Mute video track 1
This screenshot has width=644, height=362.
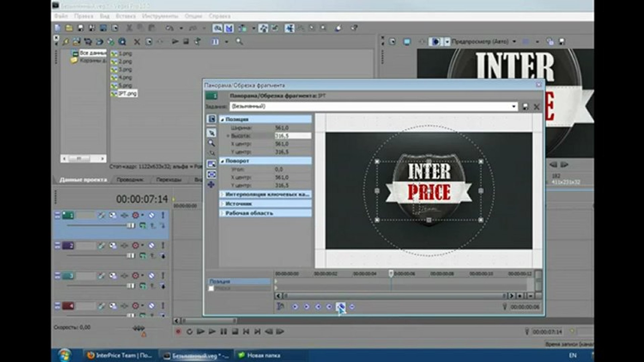[x=152, y=215]
